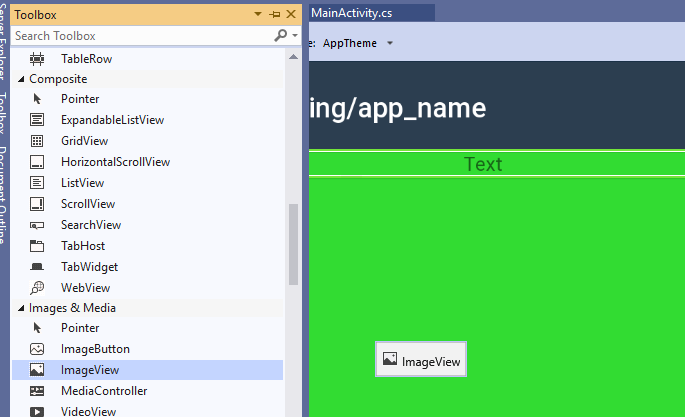The height and width of the screenshot is (417, 685).
Task: Select the ScrollView control icon
Action: pyautogui.click(x=37, y=204)
